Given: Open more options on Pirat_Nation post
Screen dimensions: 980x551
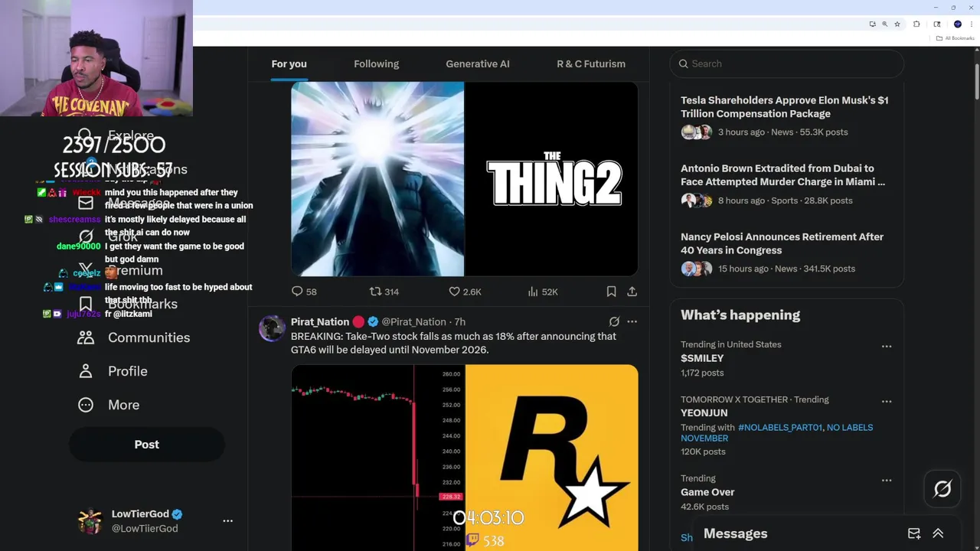Looking at the screenshot, I should (632, 322).
